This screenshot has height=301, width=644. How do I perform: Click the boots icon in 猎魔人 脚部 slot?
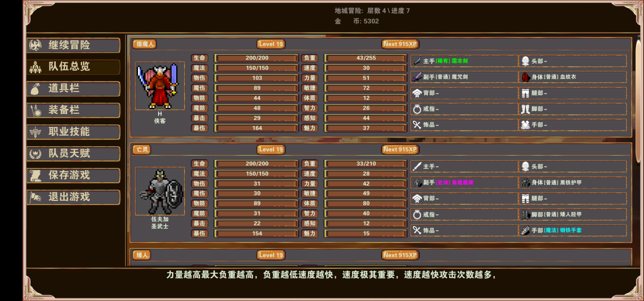(525, 109)
